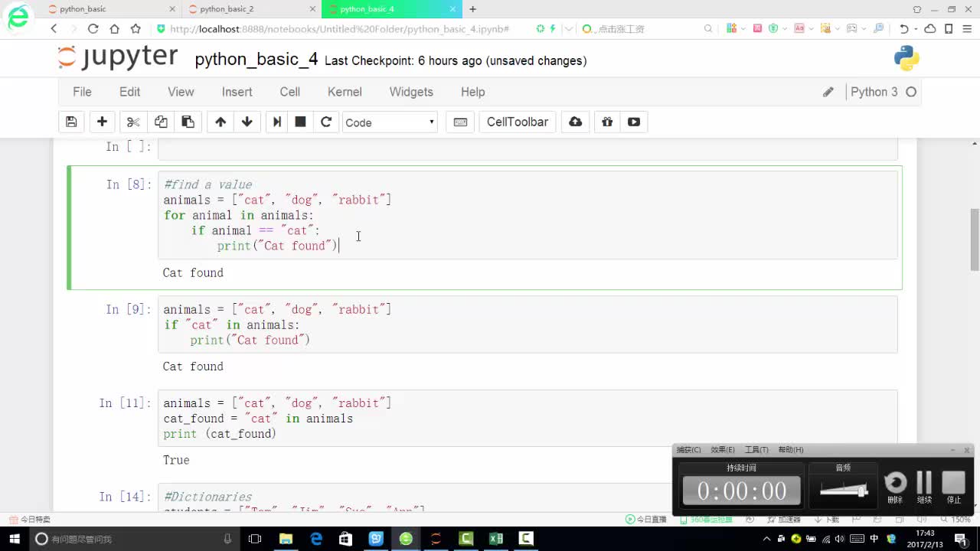
Task: Copy selected cells with the copy icon
Action: pos(161,122)
